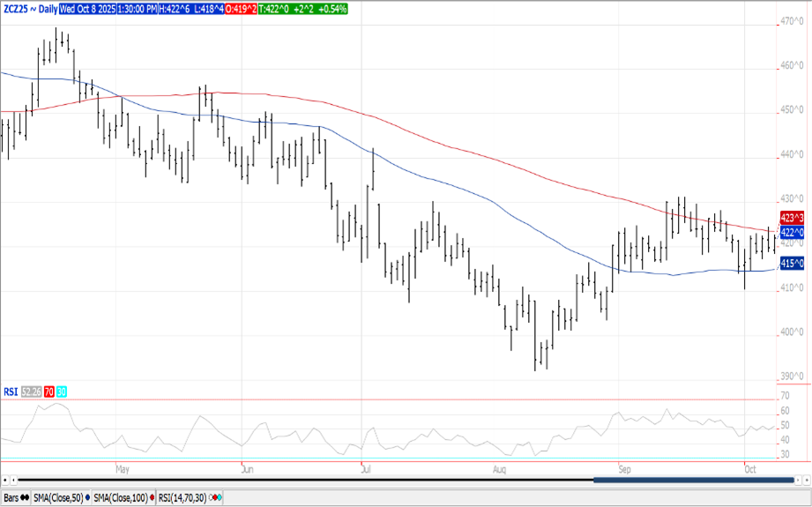Screen dimensions: 812x507
Task: Click the second left scroll arrow on scrollbar
Action: [13, 481]
